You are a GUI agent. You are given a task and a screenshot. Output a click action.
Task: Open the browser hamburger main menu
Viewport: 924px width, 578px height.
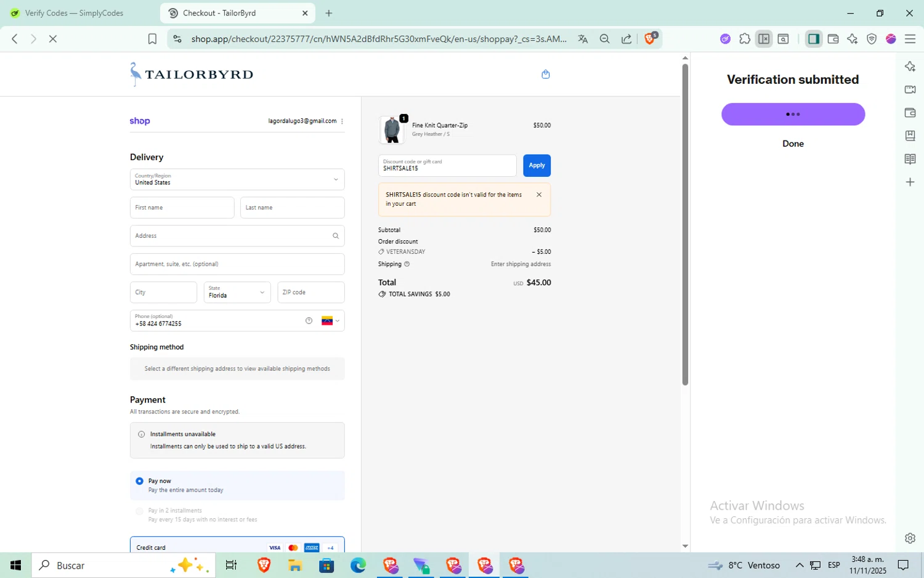coord(910,39)
